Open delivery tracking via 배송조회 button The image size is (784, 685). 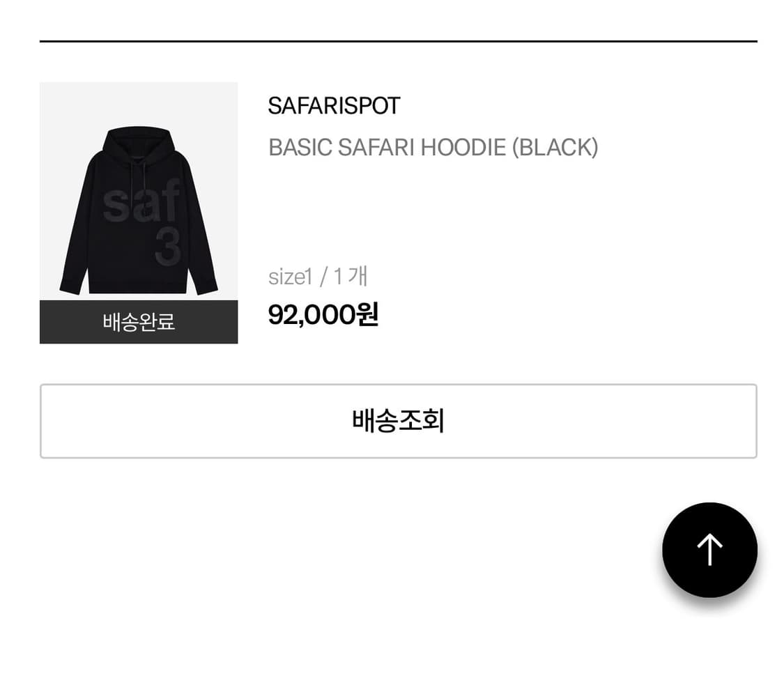pos(399,421)
